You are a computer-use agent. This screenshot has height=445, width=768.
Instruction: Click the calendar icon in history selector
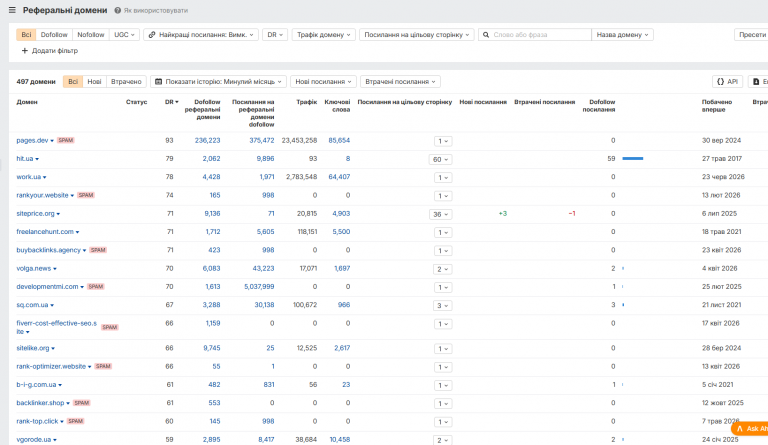(158, 82)
